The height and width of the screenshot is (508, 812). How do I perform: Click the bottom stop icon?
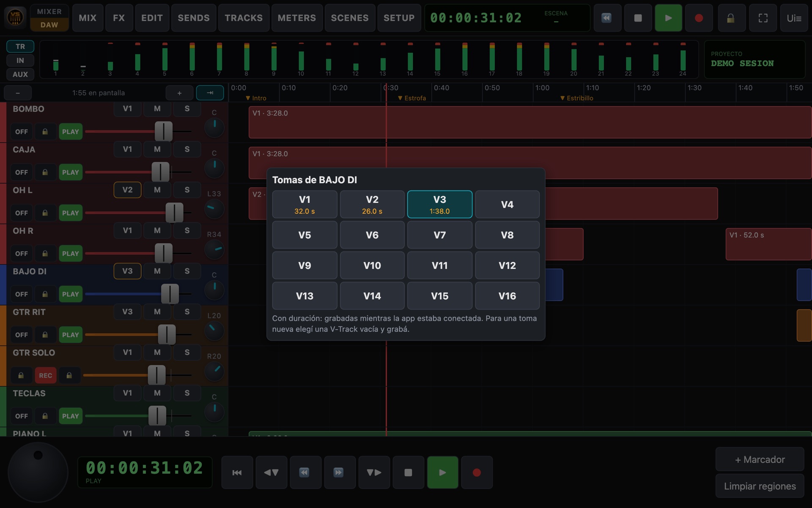tap(408, 472)
